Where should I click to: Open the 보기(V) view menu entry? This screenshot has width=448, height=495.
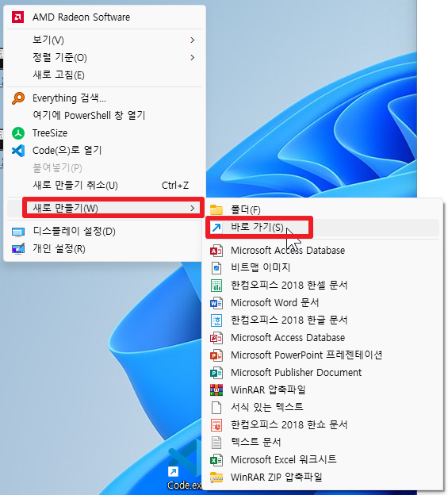tap(105, 40)
